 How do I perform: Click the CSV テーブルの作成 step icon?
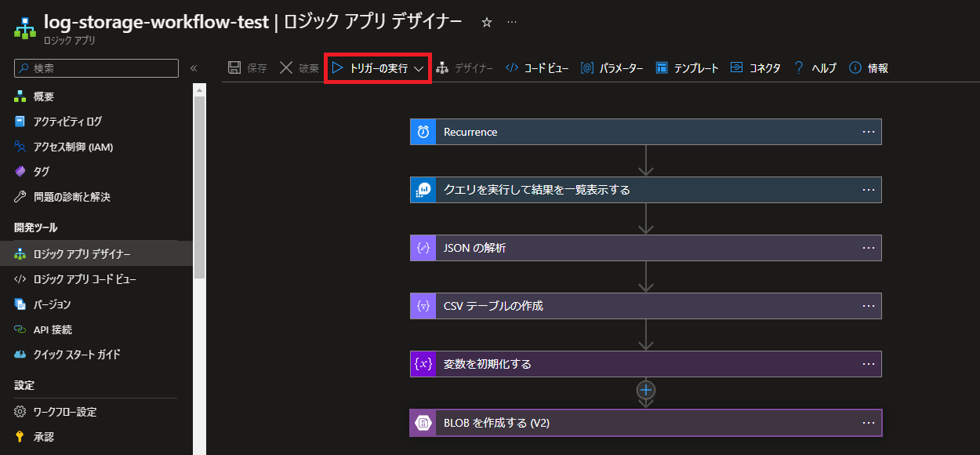pos(423,306)
